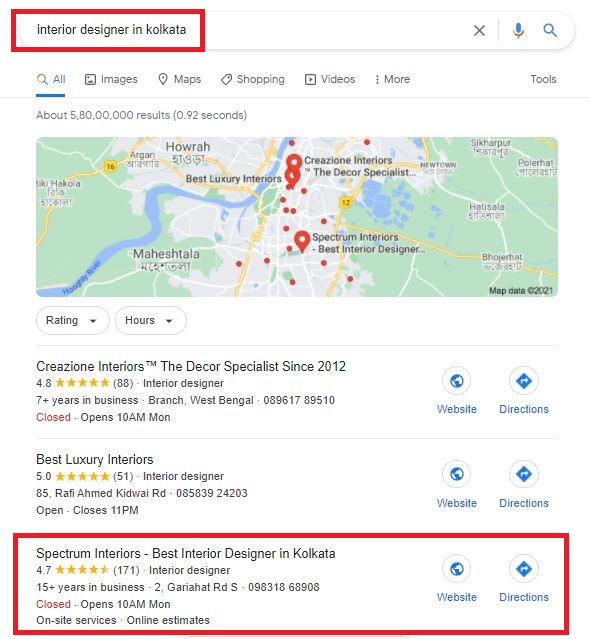Clear the search box with X icon
This screenshot has width=589, height=639.
click(479, 30)
